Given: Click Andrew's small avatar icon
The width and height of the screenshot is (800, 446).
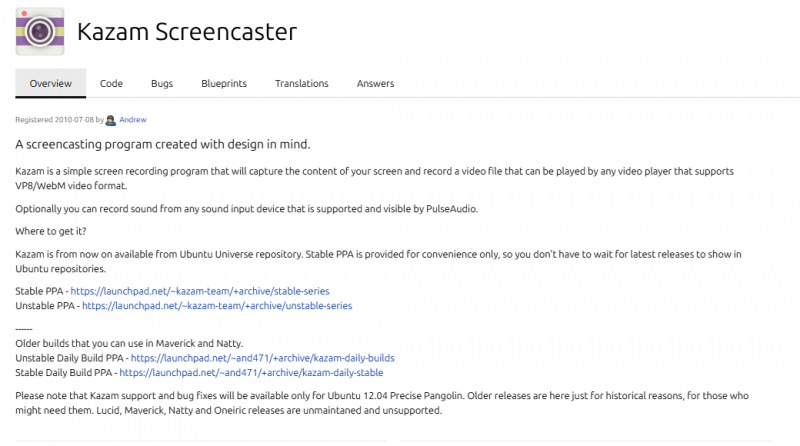Looking at the screenshot, I should point(110,120).
